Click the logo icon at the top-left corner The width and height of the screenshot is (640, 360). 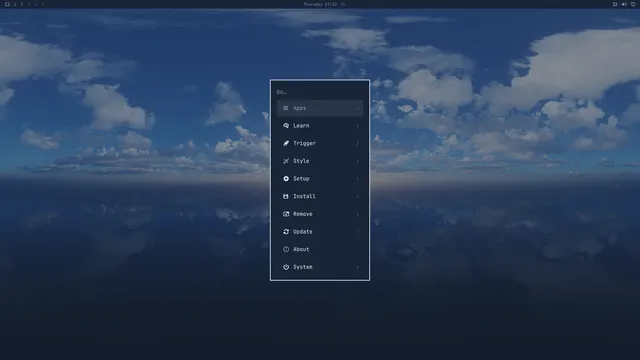[x=7, y=4]
